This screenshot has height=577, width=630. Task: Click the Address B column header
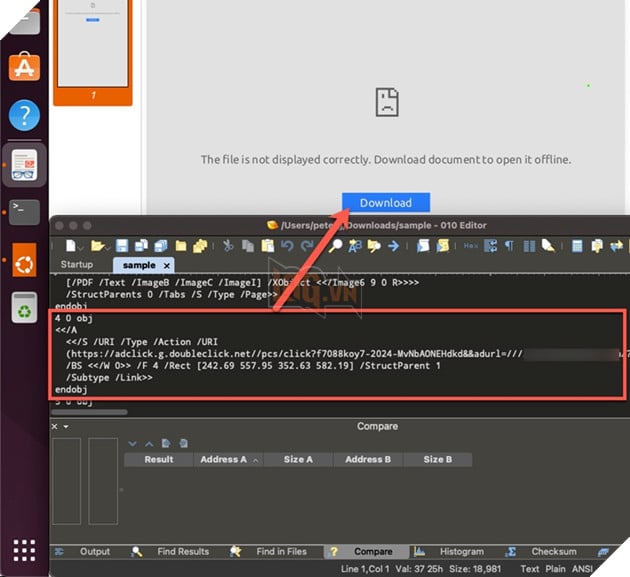click(368, 459)
